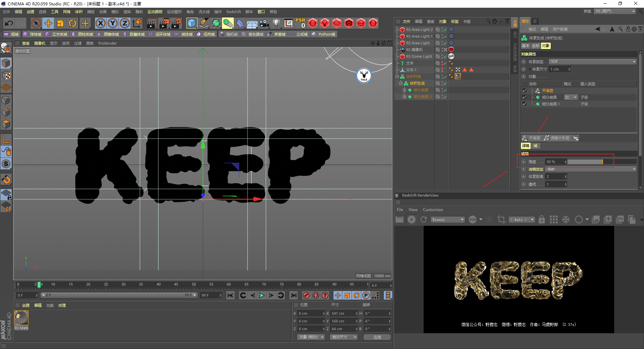Uncheck the 细分曲面.1 list checkbox
The height and width of the screenshot is (349, 644).
point(524,104)
